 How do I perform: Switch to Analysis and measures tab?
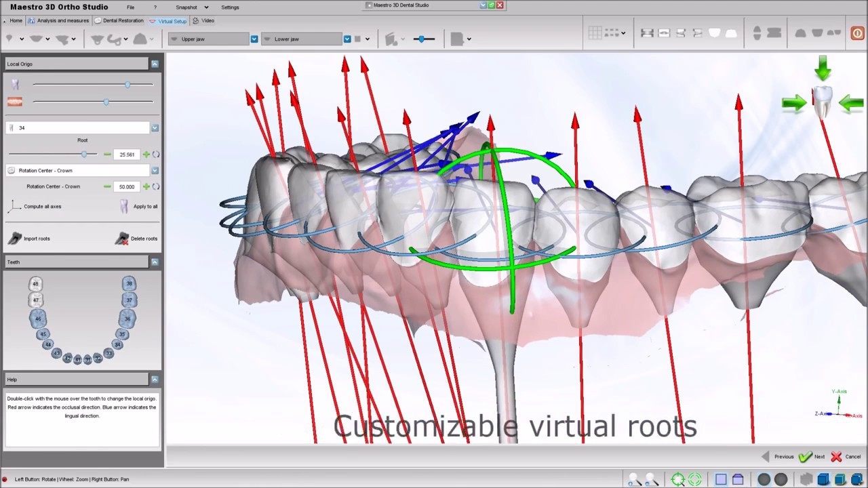[x=58, y=21]
